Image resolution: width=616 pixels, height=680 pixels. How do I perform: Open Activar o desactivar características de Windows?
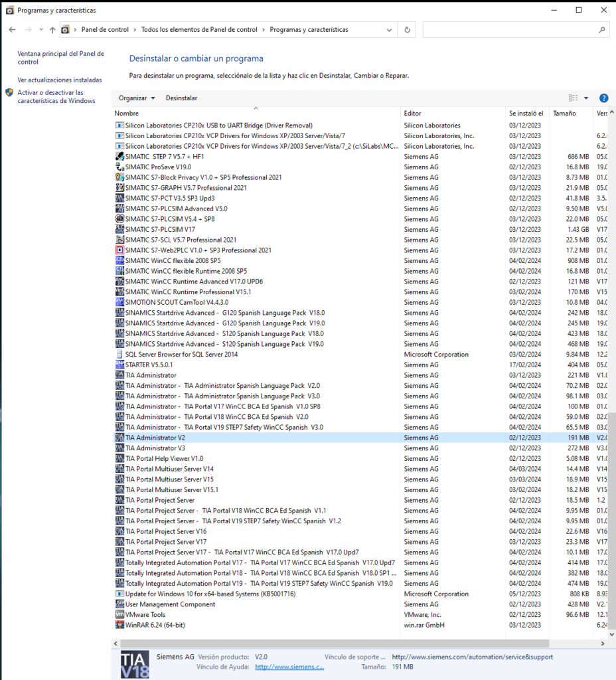pyautogui.click(x=56, y=96)
